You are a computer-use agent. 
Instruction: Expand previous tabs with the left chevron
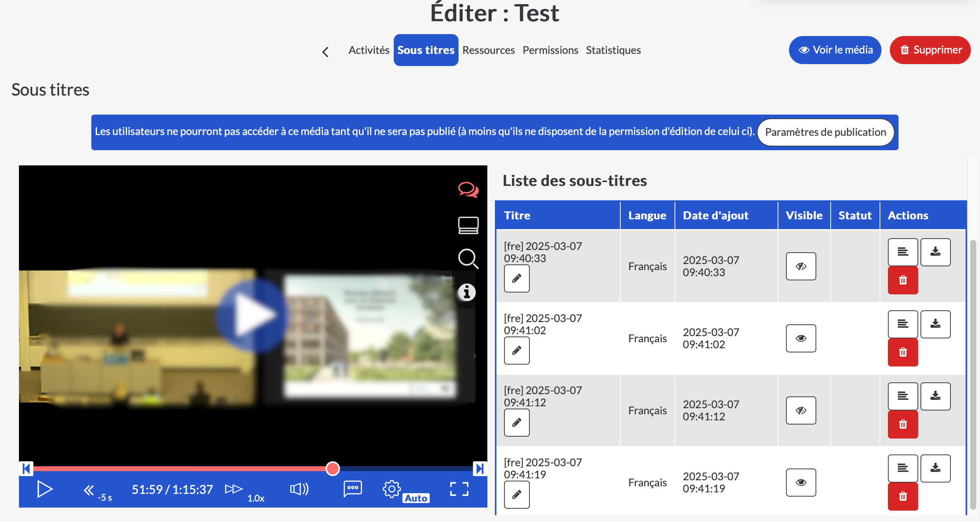325,52
